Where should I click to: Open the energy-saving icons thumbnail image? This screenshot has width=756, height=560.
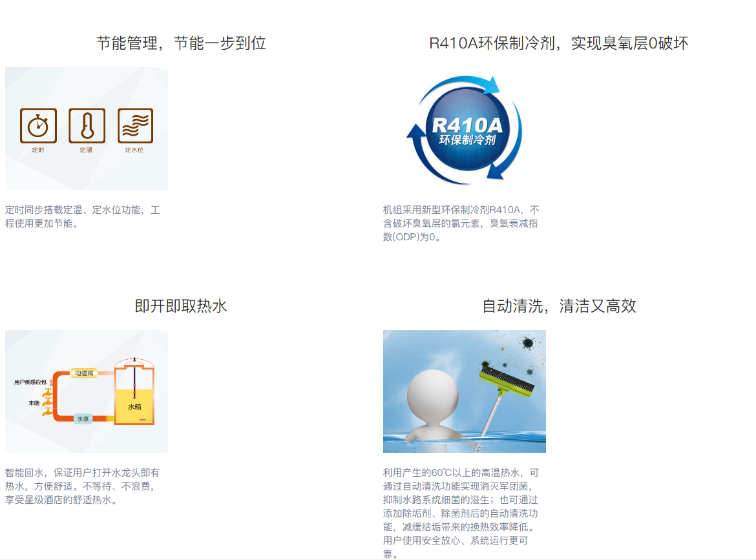click(87, 128)
